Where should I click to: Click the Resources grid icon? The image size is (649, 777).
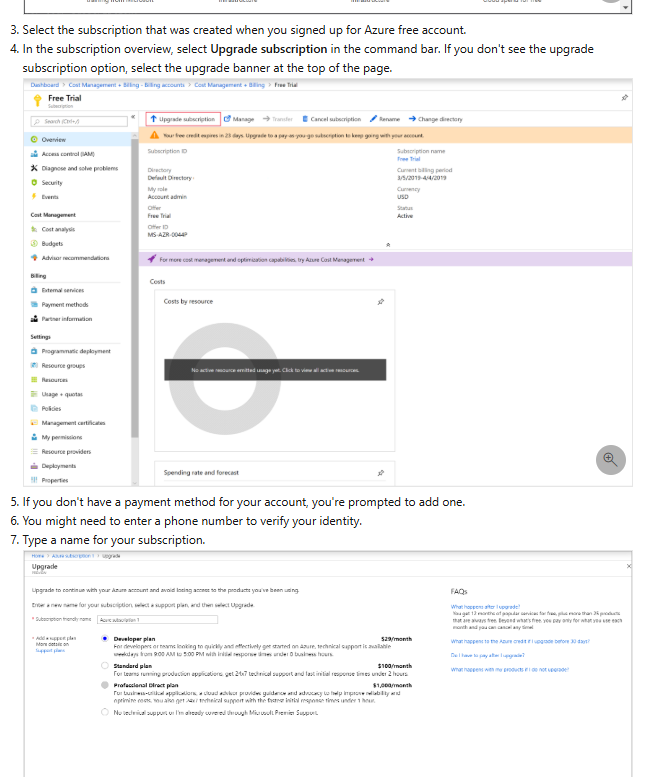(34, 380)
